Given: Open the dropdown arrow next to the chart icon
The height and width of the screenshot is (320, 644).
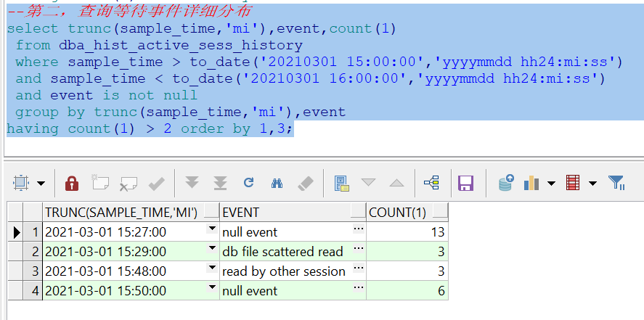Looking at the screenshot, I should point(552,184).
